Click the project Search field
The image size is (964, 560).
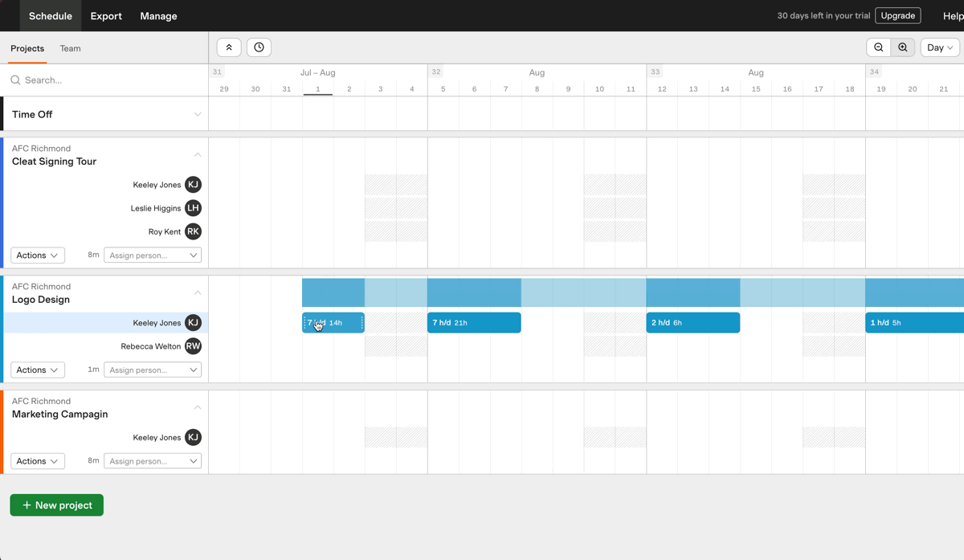click(x=104, y=80)
